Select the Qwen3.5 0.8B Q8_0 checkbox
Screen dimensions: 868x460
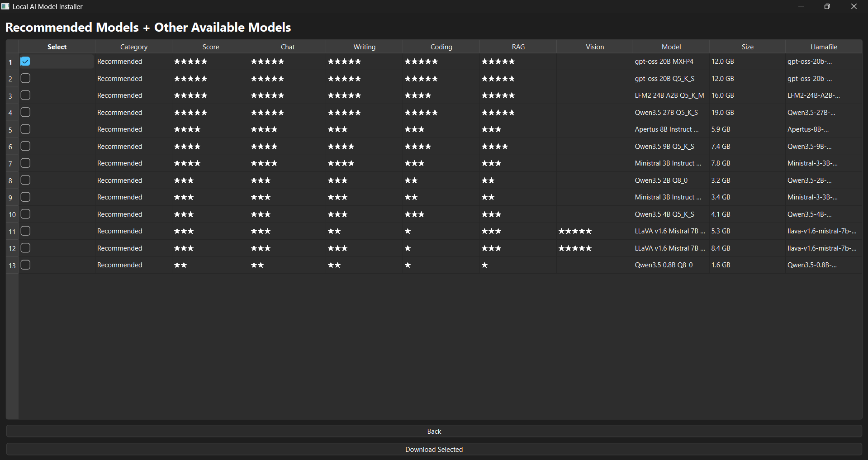[x=25, y=265]
